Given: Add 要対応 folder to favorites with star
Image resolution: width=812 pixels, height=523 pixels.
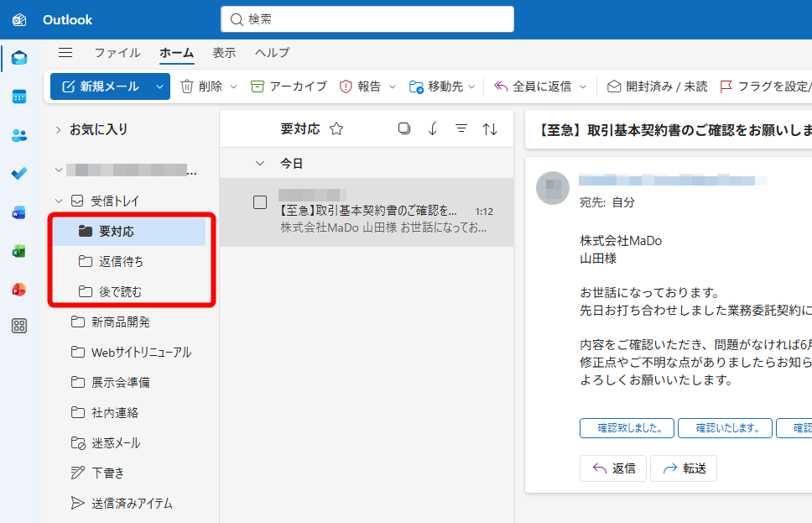Looking at the screenshot, I should point(336,128).
